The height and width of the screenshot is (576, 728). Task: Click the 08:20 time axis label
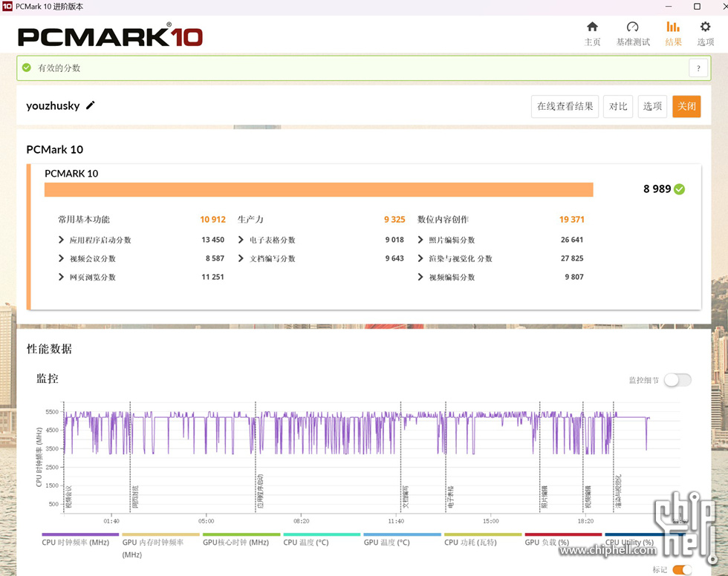coord(302,521)
